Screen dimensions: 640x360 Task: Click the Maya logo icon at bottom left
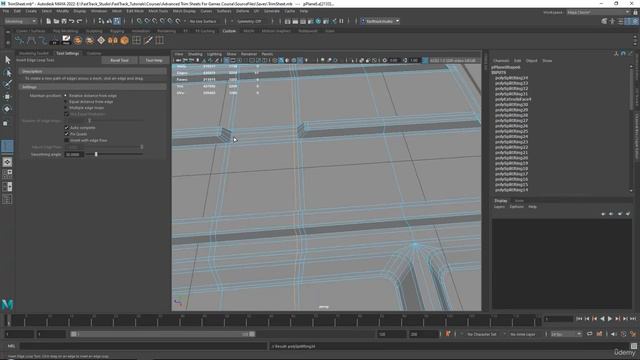point(7,304)
